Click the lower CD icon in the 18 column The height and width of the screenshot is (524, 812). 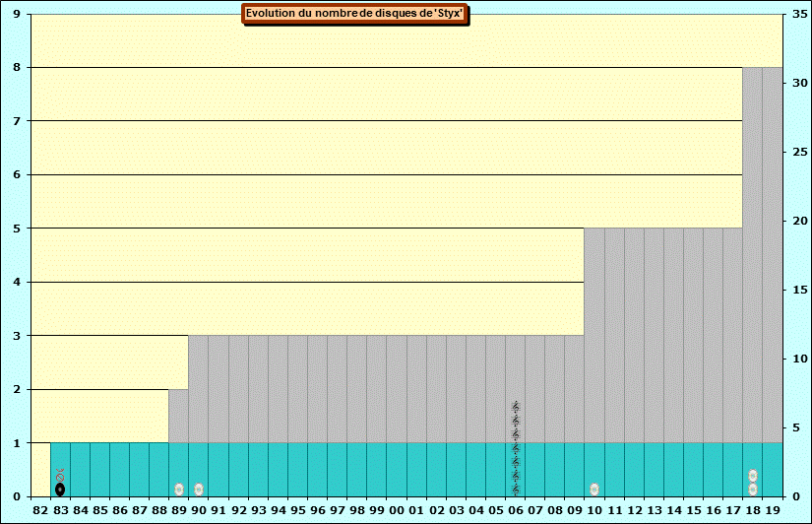click(753, 490)
